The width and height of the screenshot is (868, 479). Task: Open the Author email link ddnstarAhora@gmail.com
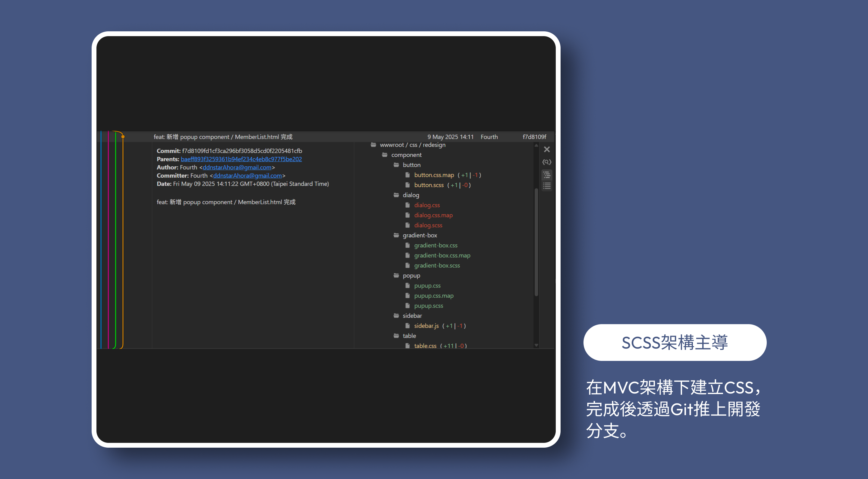(237, 167)
